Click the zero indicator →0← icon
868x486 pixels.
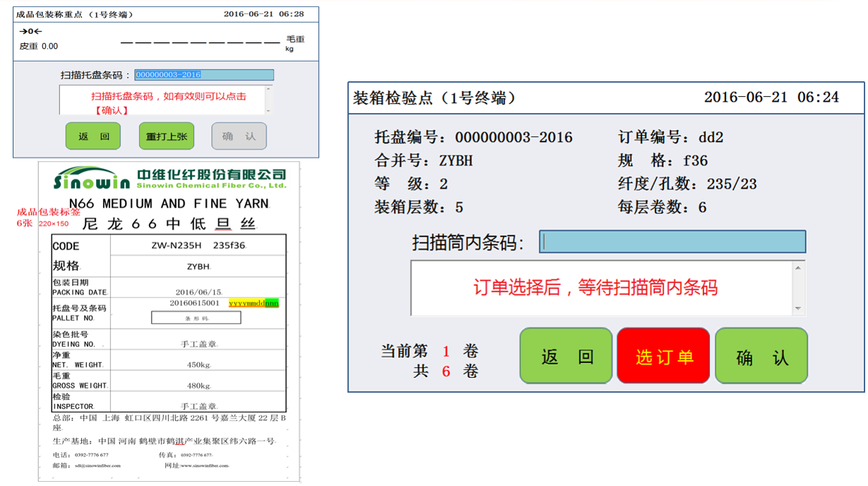pyautogui.click(x=30, y=32)
